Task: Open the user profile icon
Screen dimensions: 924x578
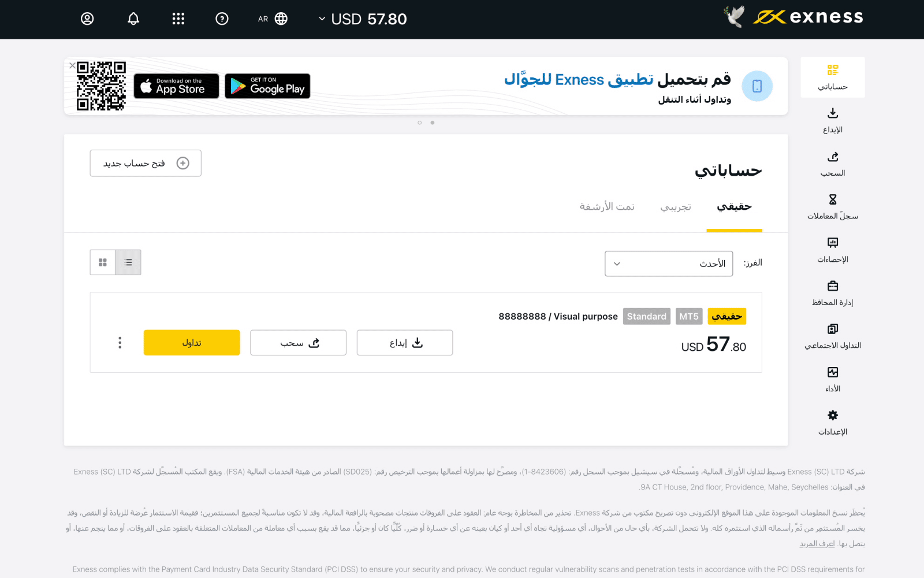Action: click(x=87, y=19)
